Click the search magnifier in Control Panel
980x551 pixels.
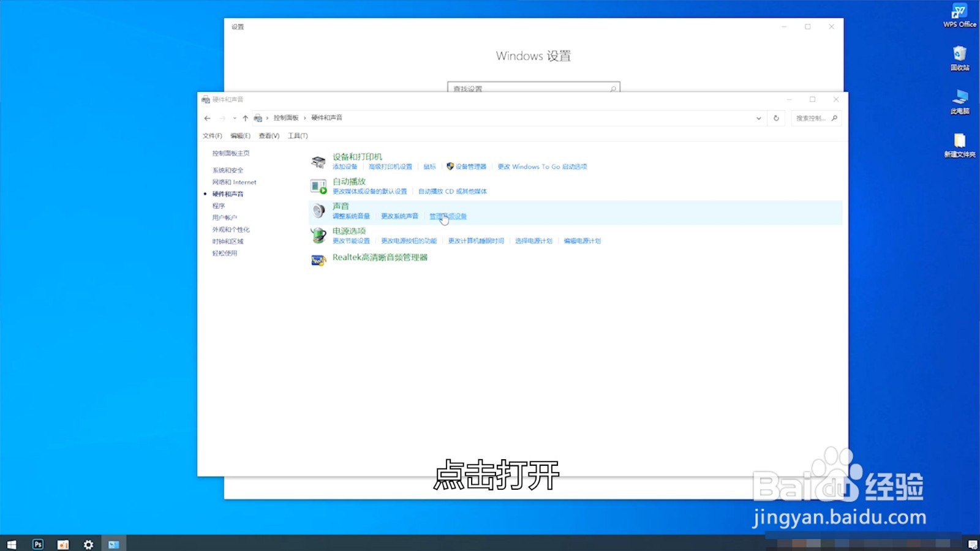point(834,118)
